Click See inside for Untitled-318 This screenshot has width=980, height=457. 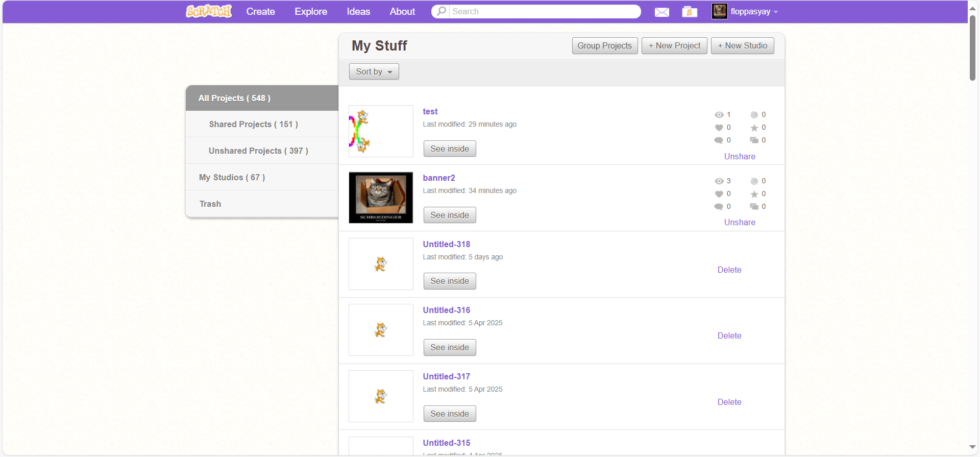450,281
